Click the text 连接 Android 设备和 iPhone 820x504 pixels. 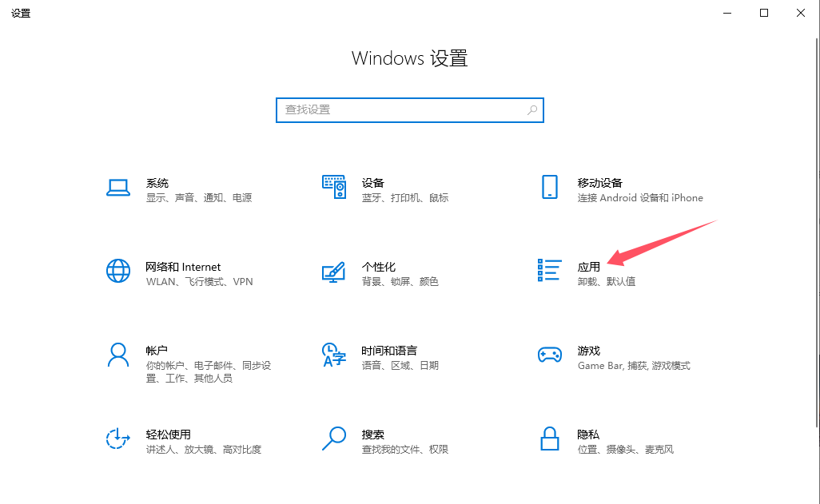point(640,197)
